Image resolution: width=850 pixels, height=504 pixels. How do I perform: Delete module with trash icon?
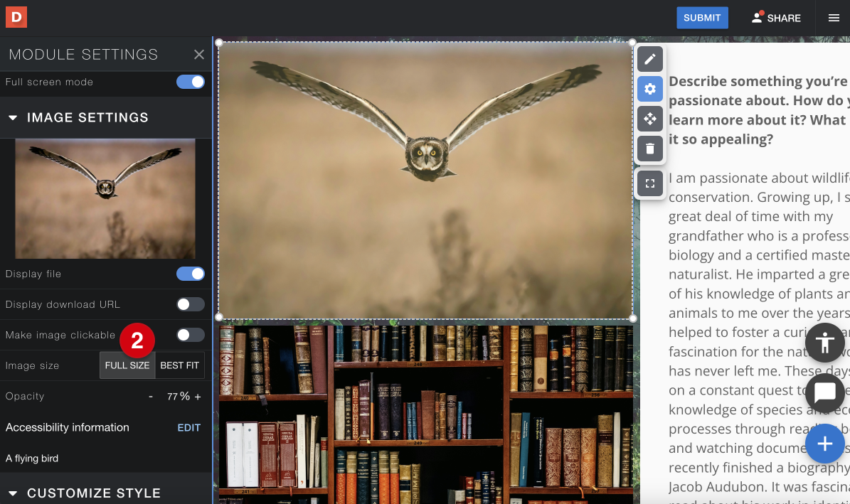[x=650, y=149]
